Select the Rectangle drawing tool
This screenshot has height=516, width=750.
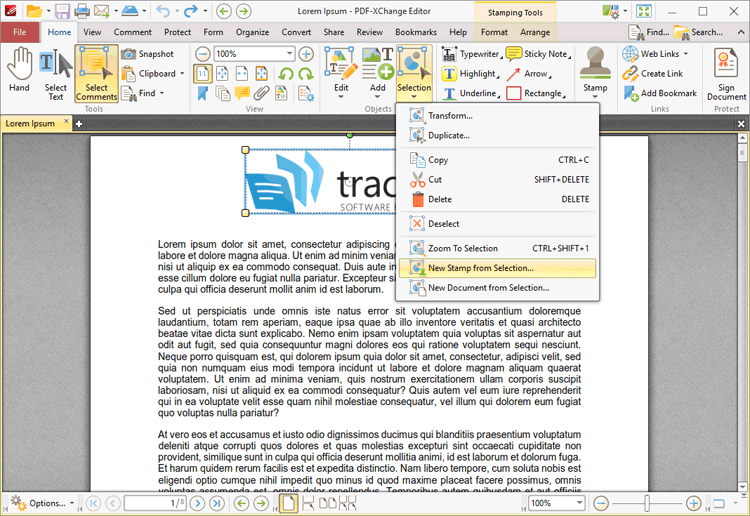536,93
